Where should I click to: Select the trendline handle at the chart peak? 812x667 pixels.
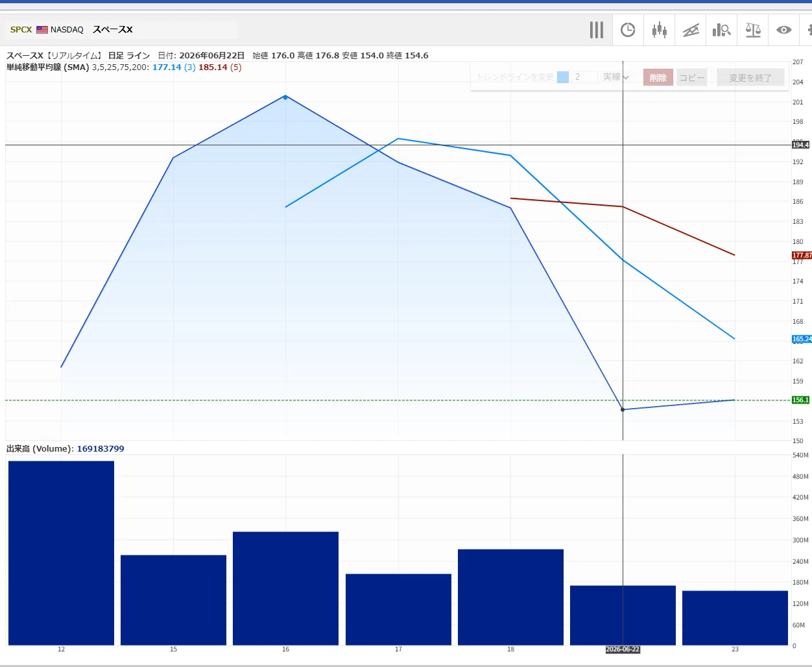(x=285, y=97)
